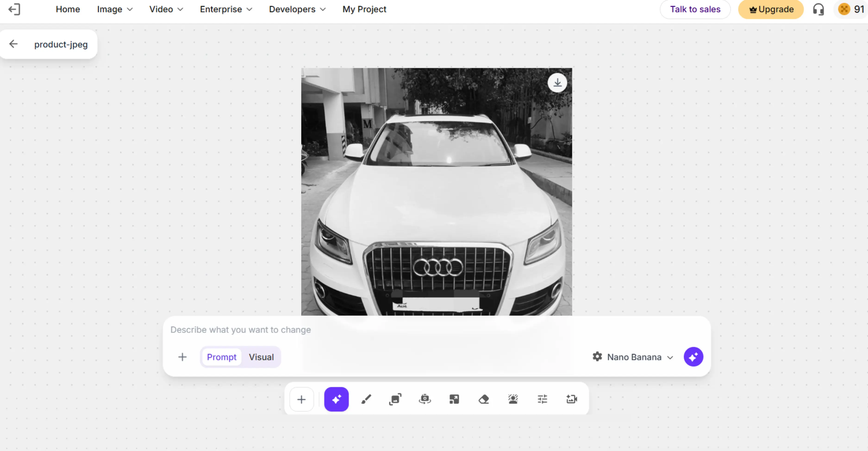This screenshot has width=868, height=451.
Task: Click the product-jpeg project name
Action: [61, 44]
